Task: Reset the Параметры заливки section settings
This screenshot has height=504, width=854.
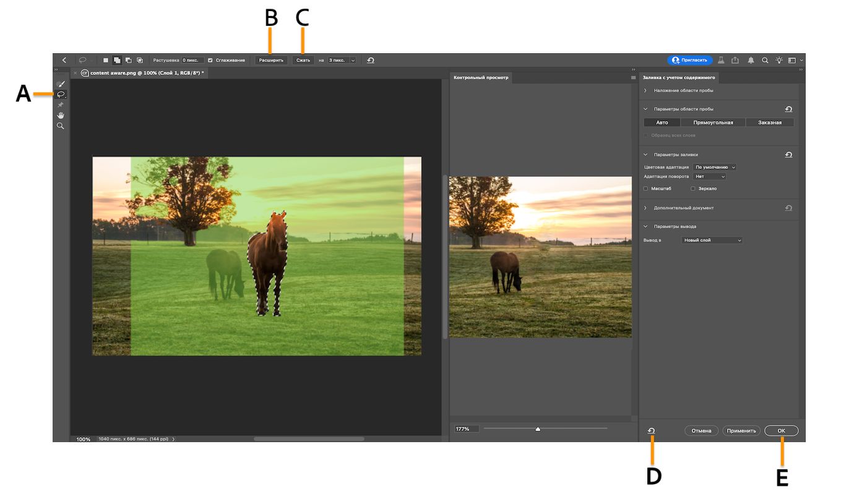Action: [x=788, y=155]
